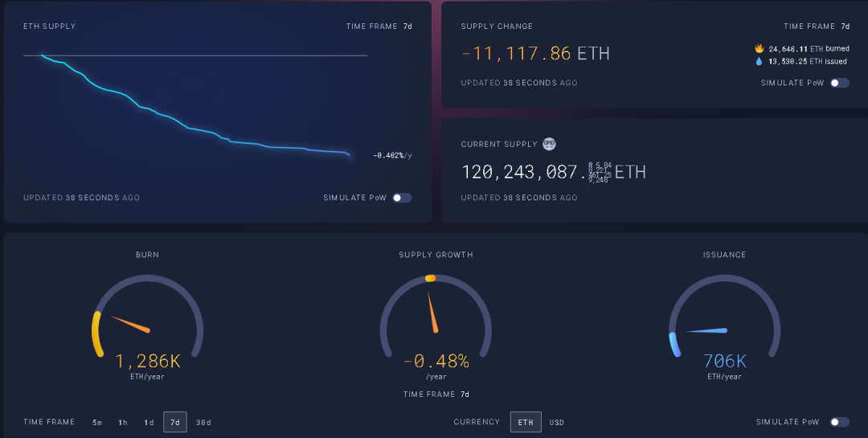Choose the 1h time frame
This screenshot has height=438, width=868.
(x=123, y=423)
